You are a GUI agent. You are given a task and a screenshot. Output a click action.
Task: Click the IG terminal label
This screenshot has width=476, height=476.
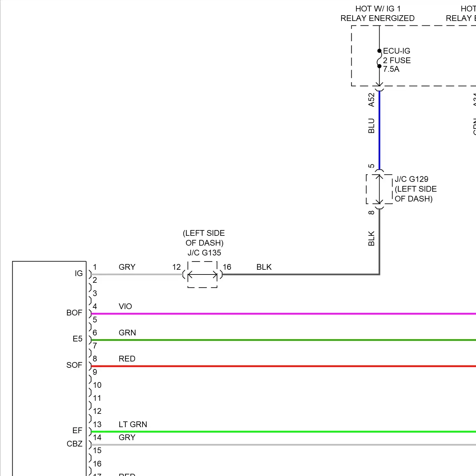79,273
